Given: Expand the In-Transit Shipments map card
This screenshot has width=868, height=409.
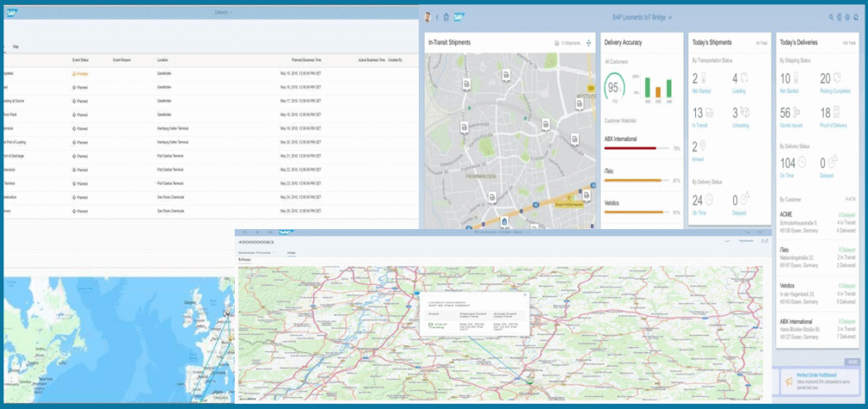Looking at the screenshot, I should point(588,42).
